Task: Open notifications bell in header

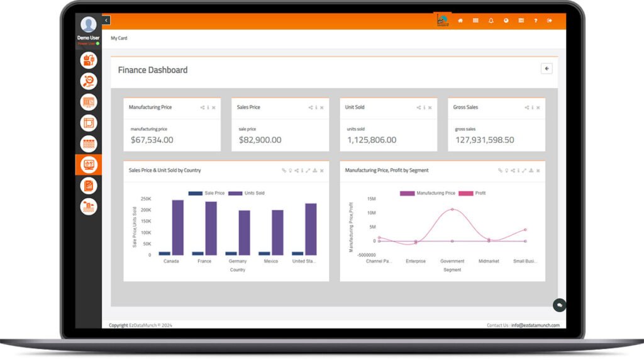Action: (x=491, y=21)
